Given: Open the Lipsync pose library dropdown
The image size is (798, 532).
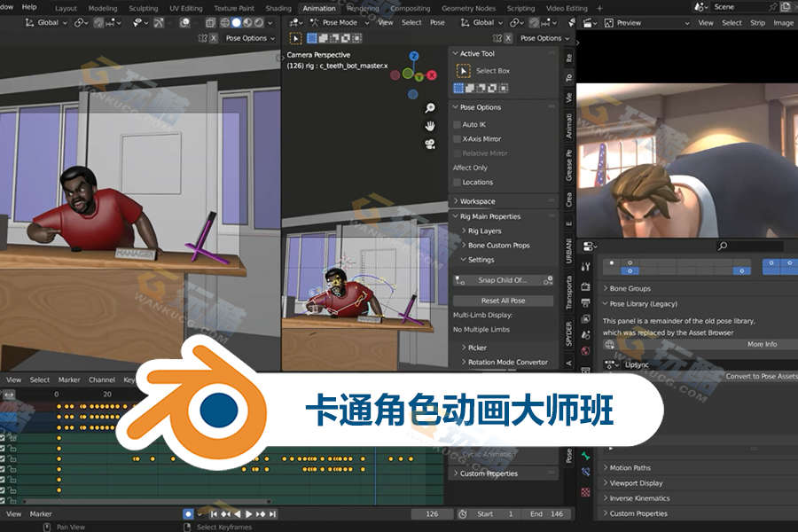Looking at the screenshot, I should pos(610,365).
